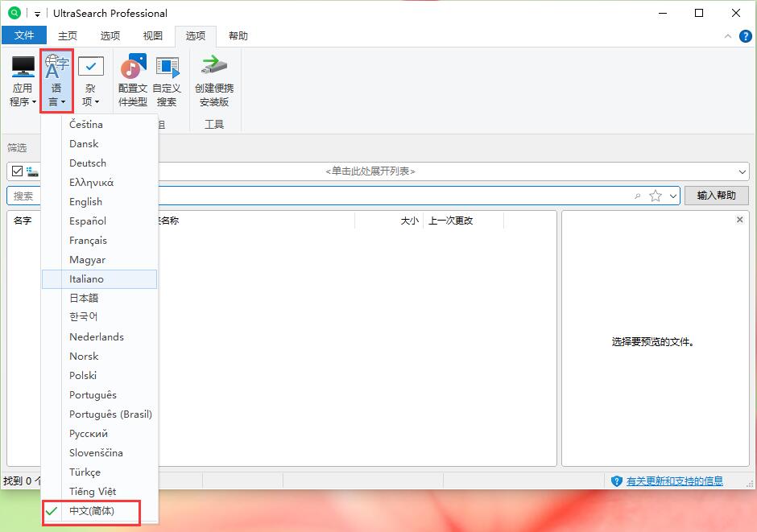
Task: Expand the search history dropdown arrow
Action: coord(673,196)
